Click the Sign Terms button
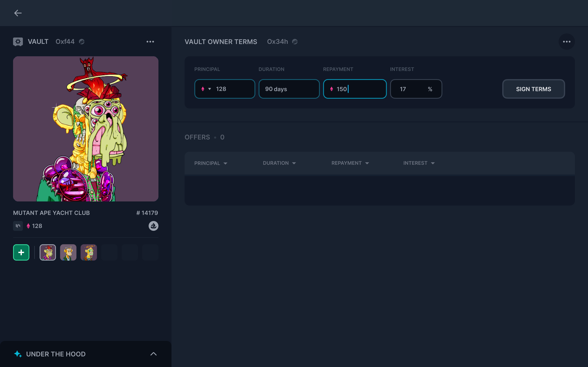The image size is (588, 367). point(533,89)
